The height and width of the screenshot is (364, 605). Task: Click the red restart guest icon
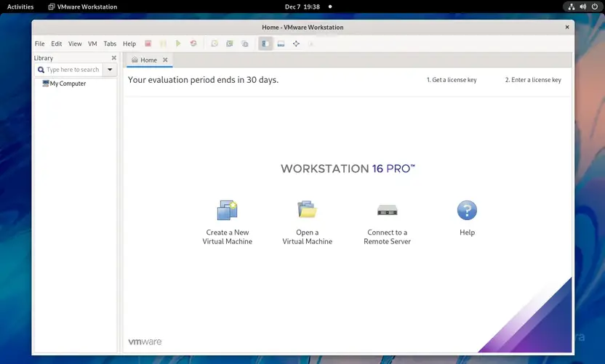tap(193, 44)
